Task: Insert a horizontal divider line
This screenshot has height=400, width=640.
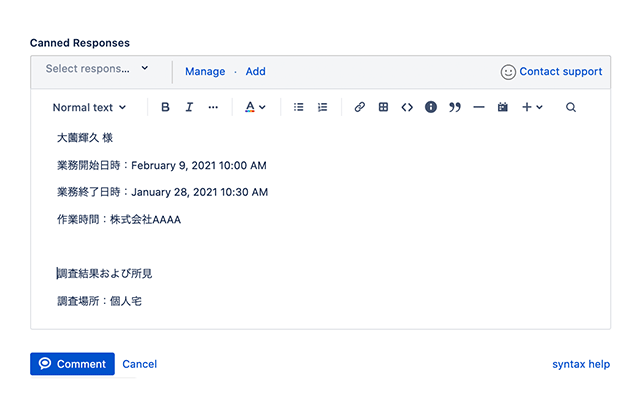Action: pos(479,107)
